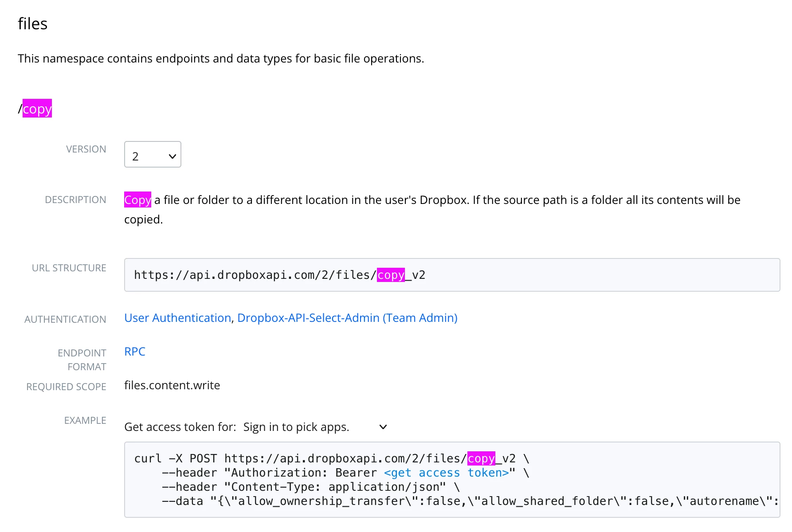Image resolution: width=792 pixels, height=532 pixels.
Task: Follow the RPC endpoint format link
Action: coord(135,352)
